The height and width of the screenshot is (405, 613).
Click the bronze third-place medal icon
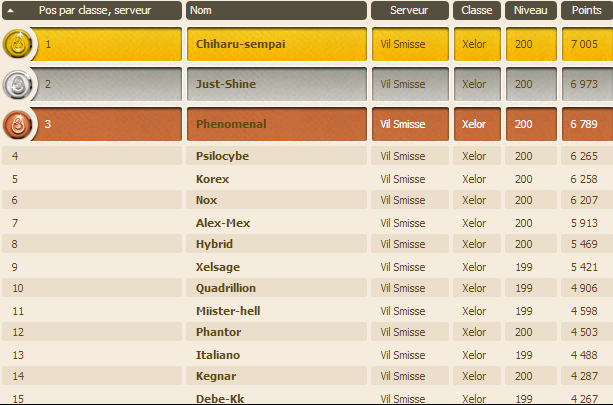click(17, 124)
